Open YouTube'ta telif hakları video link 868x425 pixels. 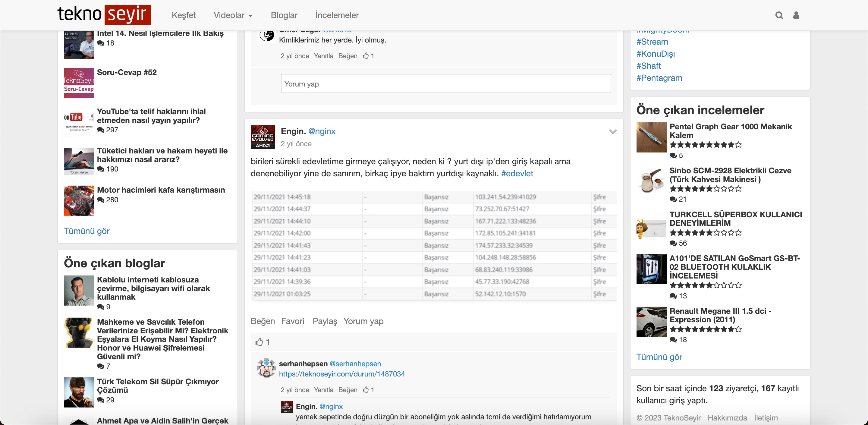pyautogui.click(x=151, y=116)
